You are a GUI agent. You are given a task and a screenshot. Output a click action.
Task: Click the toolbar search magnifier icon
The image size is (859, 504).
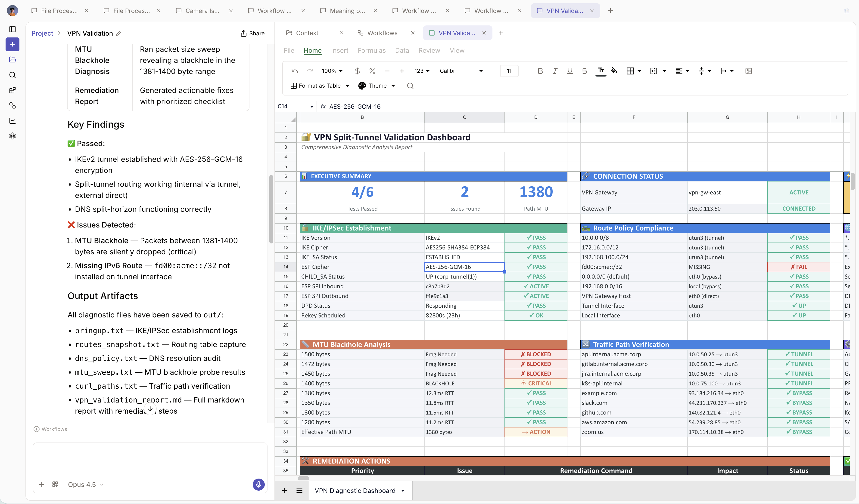coord(410,86)
